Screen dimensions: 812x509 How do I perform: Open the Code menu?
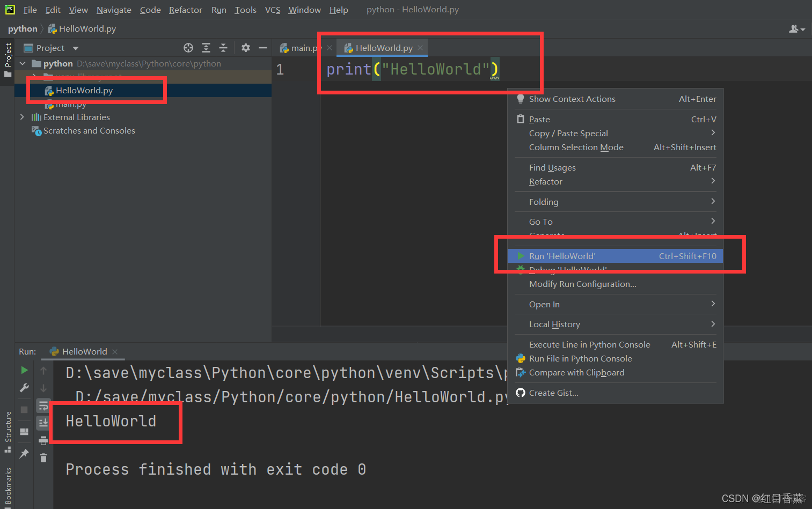150,10
